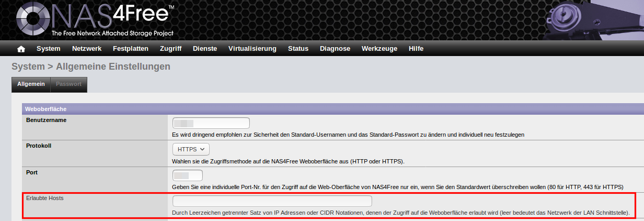Viewport: 644px width, 221px height.
Task: Click the CIDR Notationen help text
Action: (400, 213)
